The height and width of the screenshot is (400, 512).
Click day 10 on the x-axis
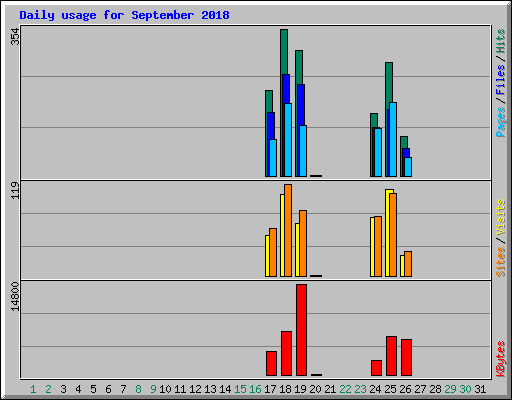[165, 389]
